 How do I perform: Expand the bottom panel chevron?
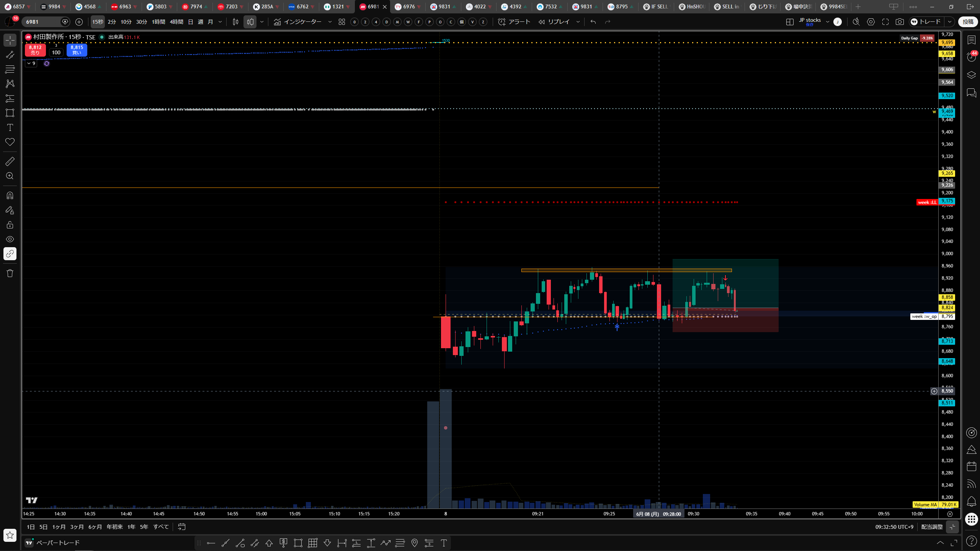tap(940, 543)
